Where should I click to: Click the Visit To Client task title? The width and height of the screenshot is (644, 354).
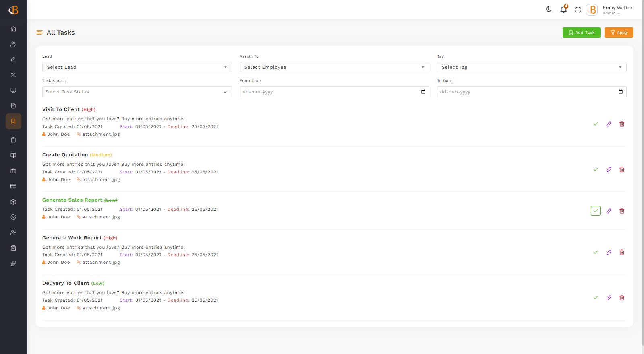tap(61, 109)
